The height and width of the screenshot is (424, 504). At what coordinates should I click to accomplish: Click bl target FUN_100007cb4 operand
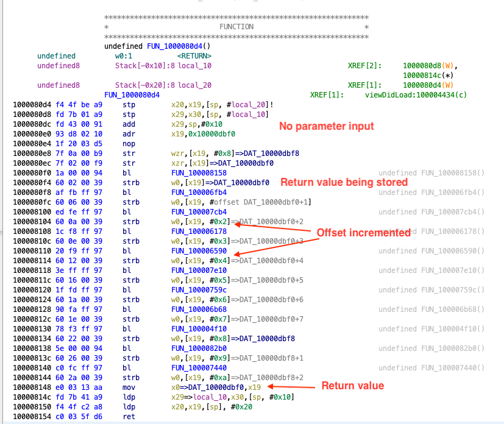tap(194, 211)
